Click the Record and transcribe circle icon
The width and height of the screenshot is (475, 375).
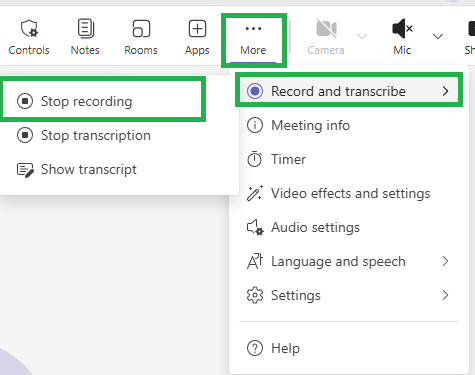tap(255, 91)
